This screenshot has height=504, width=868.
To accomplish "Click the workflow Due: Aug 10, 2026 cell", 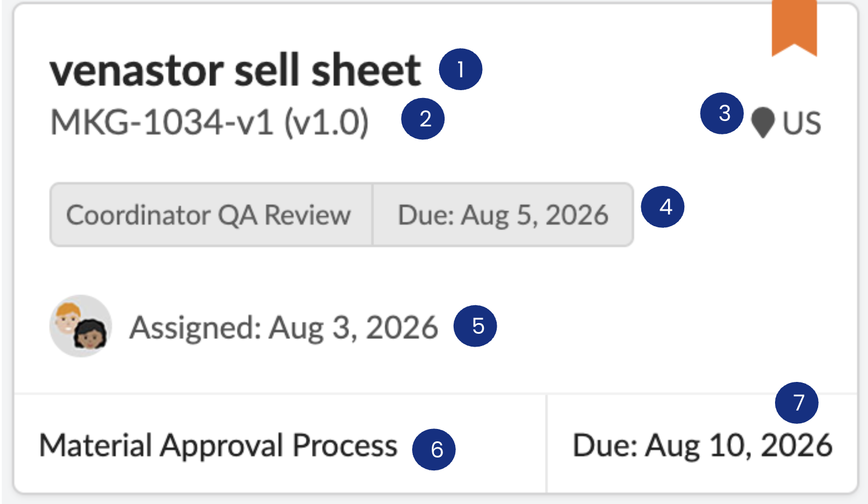I will point(702,445).
